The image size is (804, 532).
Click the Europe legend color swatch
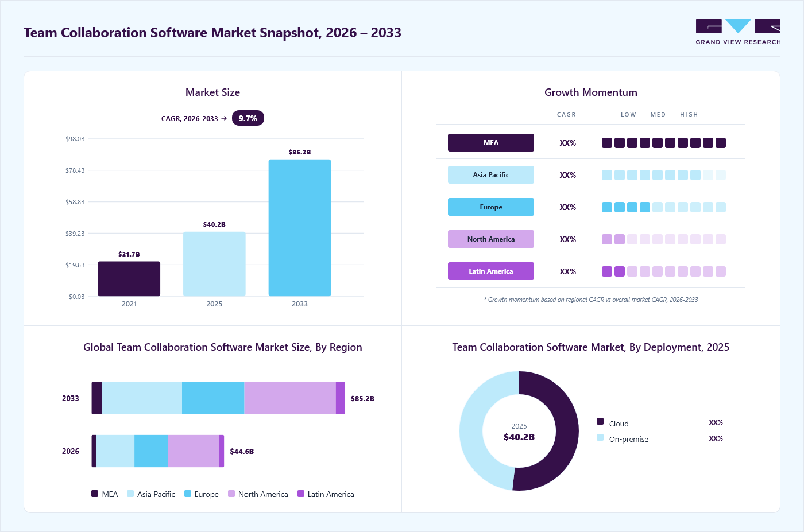point(188,494)
